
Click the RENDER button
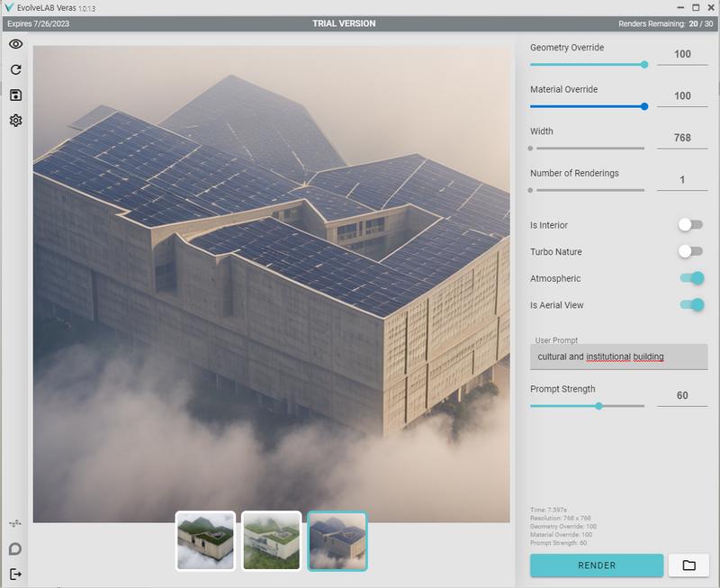point(597,565)
